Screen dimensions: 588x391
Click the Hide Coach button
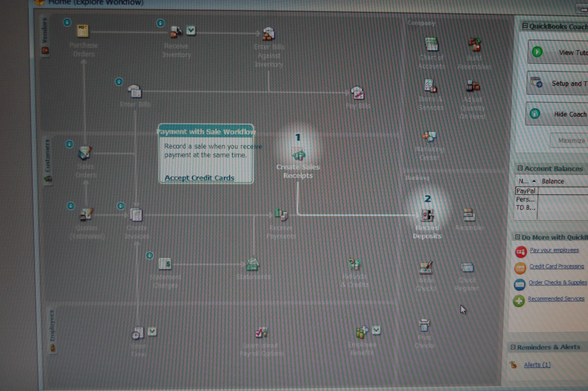click(x=557, y=114)
